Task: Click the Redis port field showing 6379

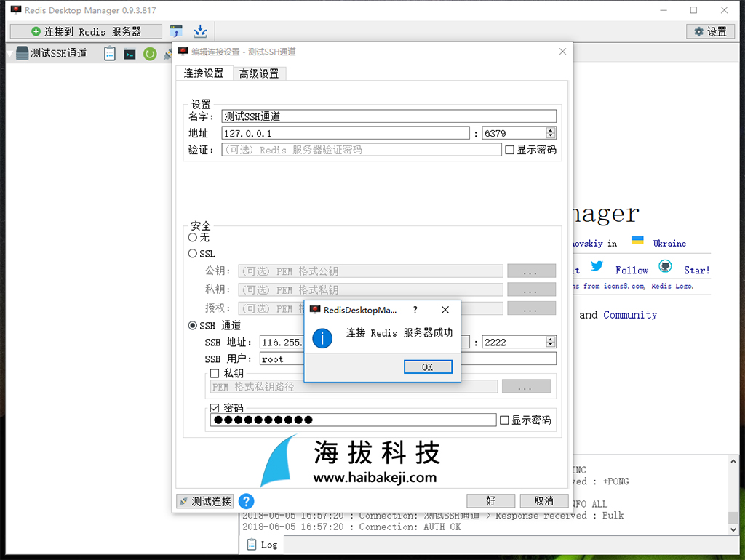Action: click(514, 134)
